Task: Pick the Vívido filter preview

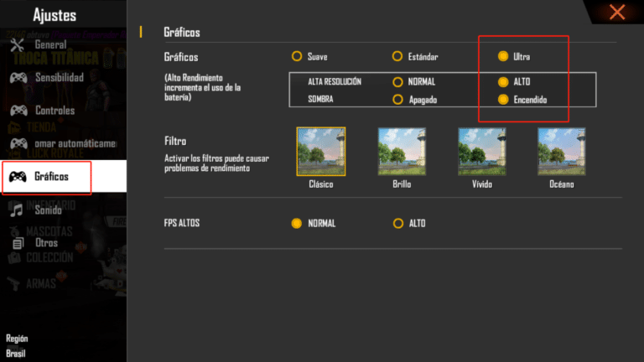Action: [x=481, y=152]
